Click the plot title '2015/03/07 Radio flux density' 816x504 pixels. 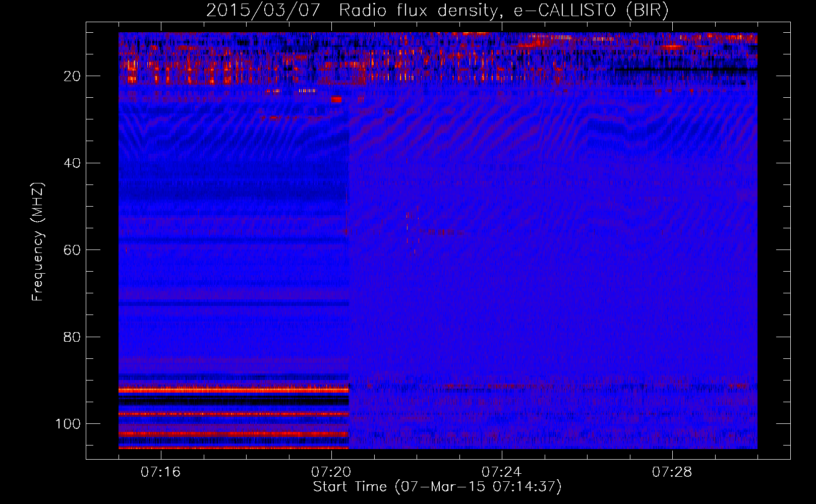[437, 11]
